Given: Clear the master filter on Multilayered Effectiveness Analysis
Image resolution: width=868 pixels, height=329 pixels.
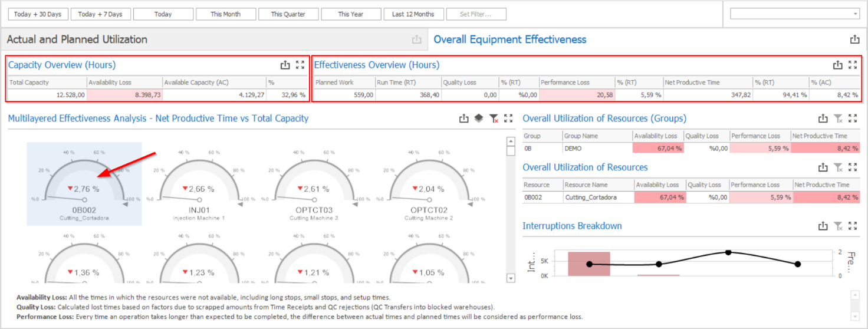Looking at the screenshot, I should (494, 119).
